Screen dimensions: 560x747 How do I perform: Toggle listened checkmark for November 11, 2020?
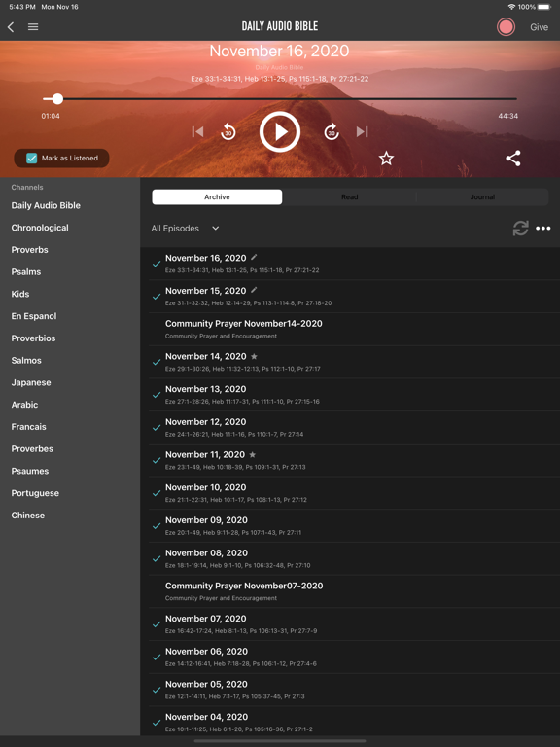tap(157, 461)
